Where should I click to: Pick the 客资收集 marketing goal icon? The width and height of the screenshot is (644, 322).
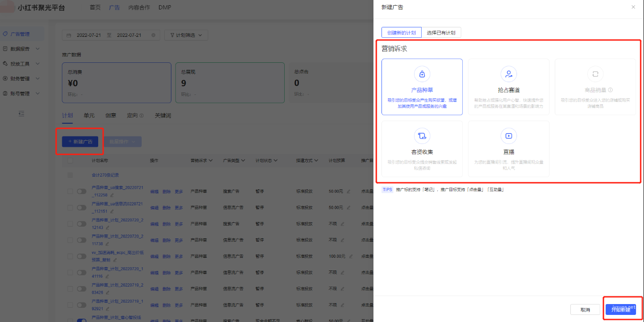[422, 136]
